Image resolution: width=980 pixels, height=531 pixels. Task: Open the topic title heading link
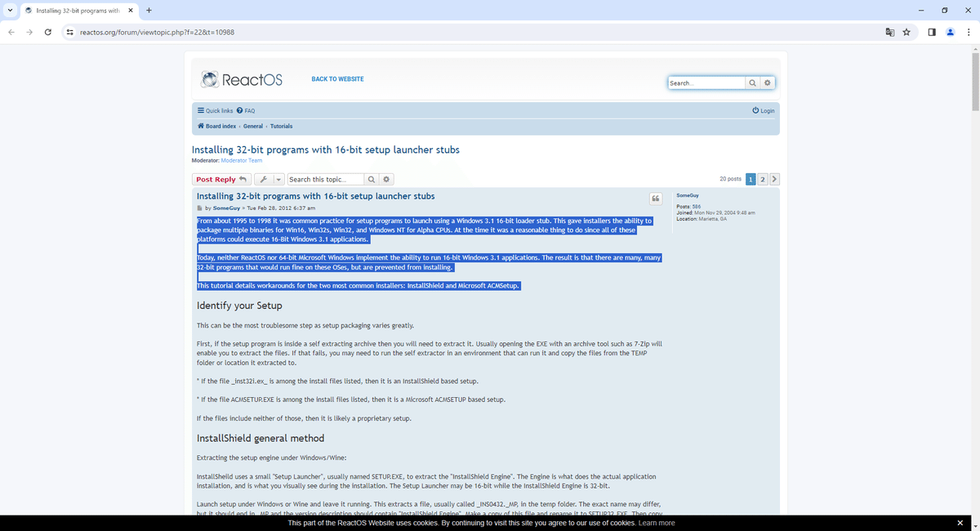pos(326,149)
